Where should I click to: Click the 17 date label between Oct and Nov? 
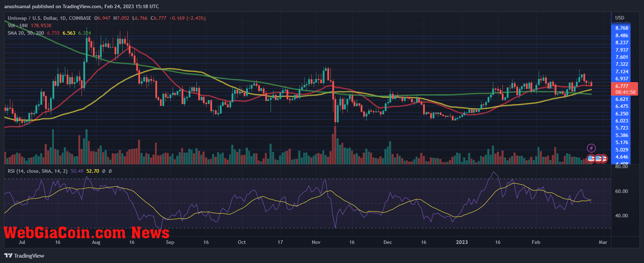(x=280, y=242)
